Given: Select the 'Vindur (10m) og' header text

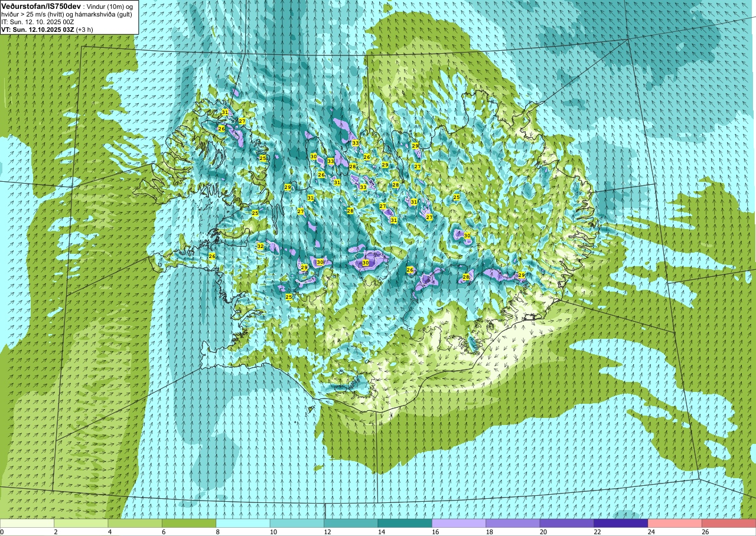Looking at the screenshot, I should click(x=110, y=6).
